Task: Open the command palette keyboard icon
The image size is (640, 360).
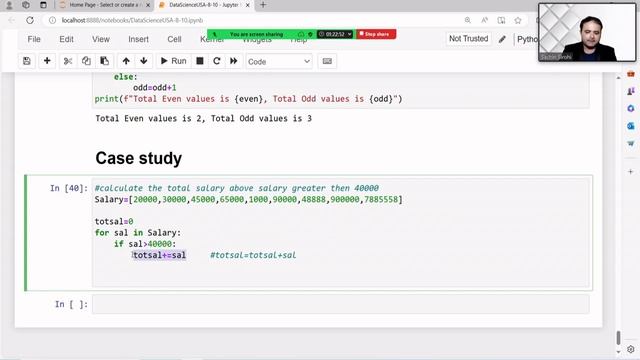Action: coord(327,61)
